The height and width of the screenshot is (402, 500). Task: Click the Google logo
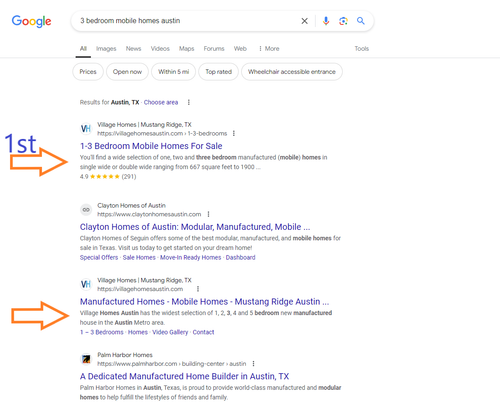31,21
